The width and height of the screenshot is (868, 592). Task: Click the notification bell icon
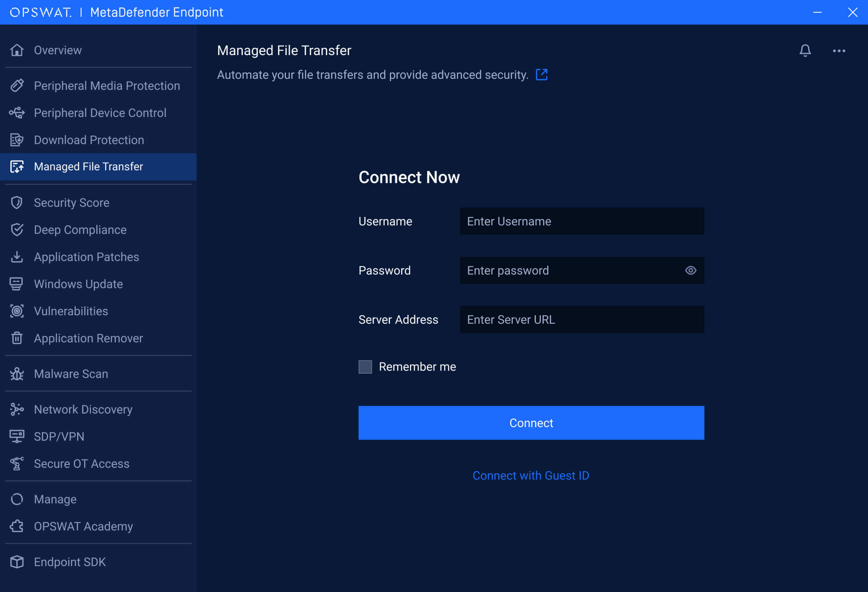[805, 50]
